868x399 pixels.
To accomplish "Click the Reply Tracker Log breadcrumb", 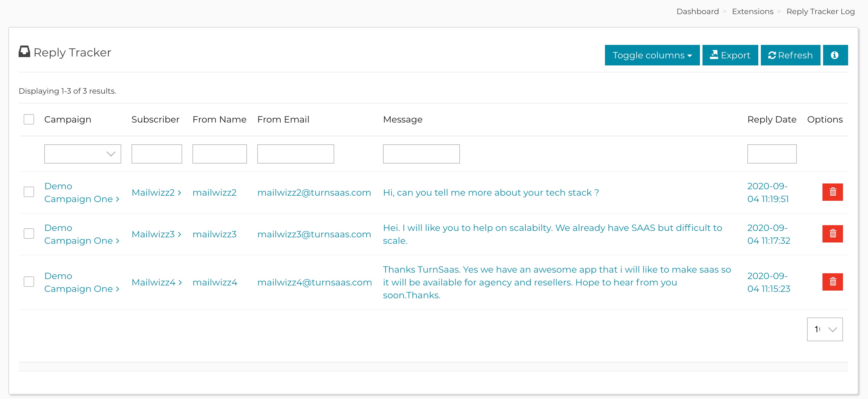I will (x=821, y=12).
